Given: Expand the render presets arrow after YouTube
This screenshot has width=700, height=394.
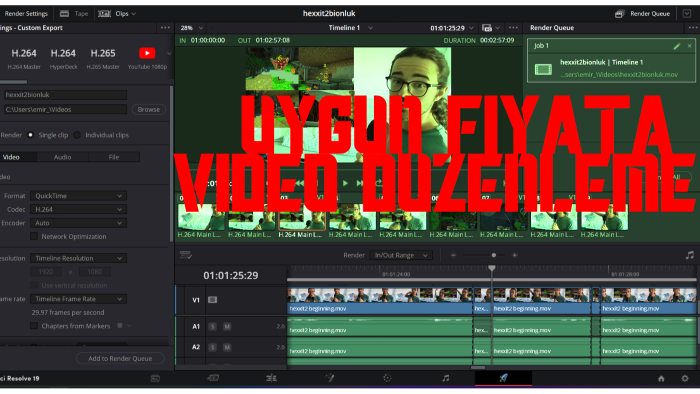Looking at the screenshot, I should click(169, 54).
